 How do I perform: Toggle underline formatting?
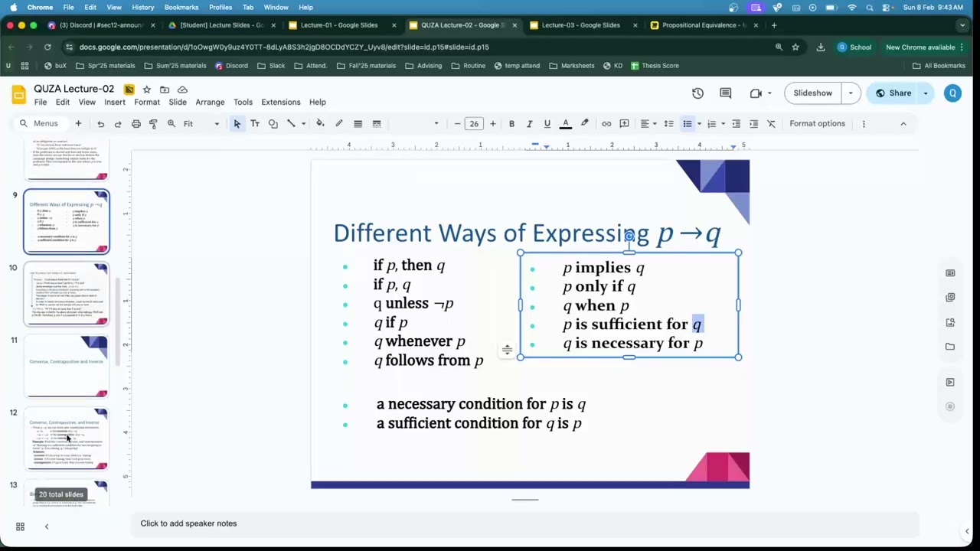click(547, 123)
